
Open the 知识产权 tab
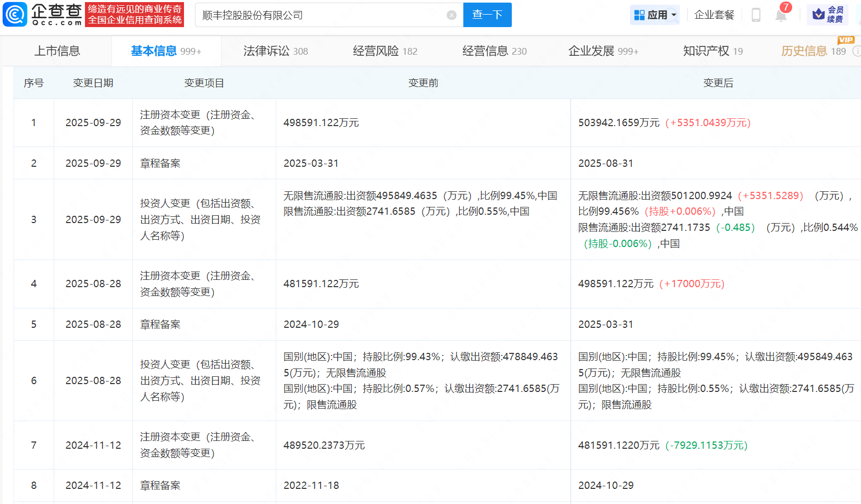[712, 51]
